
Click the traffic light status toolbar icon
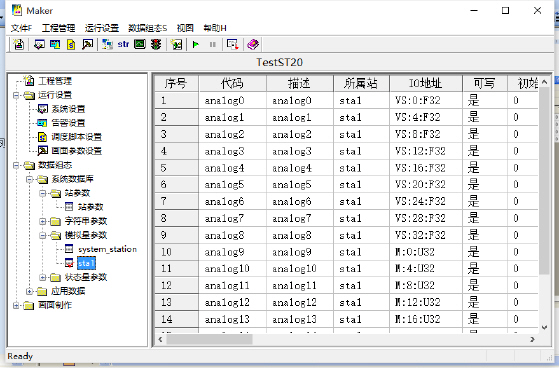pyautogui.click(x=156, y=45)
